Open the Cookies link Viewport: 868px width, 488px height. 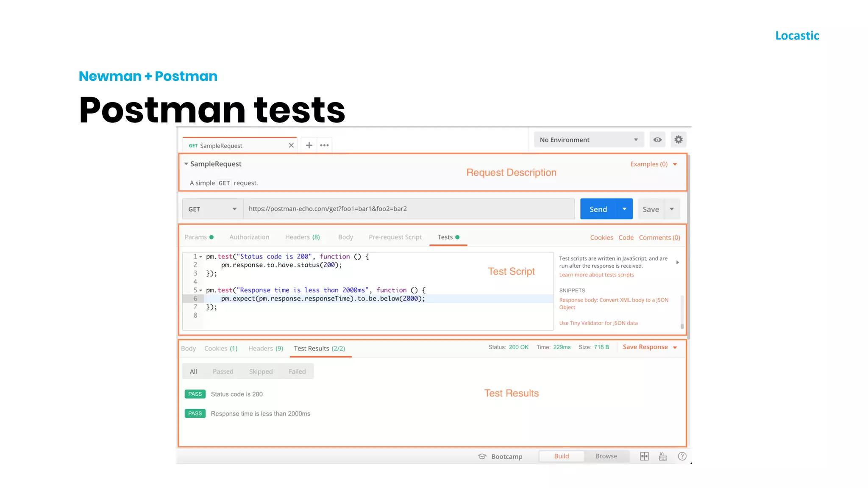click(x=601, y=238)
